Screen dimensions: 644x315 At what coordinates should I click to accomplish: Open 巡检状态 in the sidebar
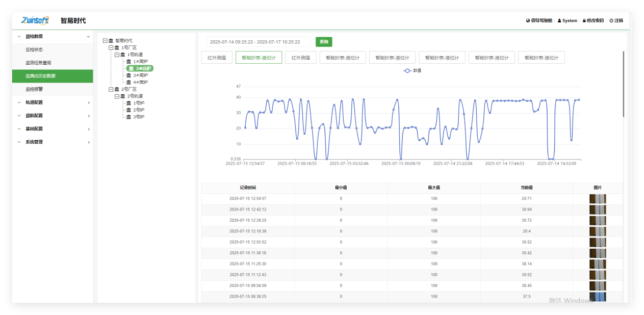[34, 49]
